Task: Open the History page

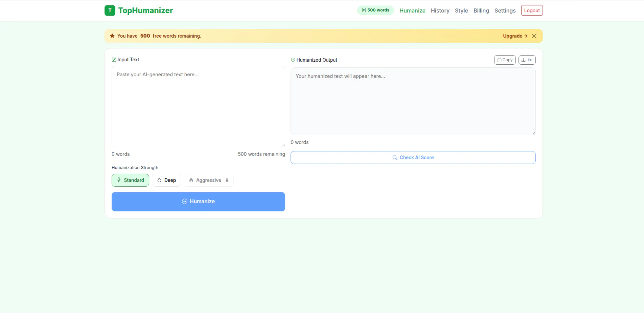Action: (440, 11)
